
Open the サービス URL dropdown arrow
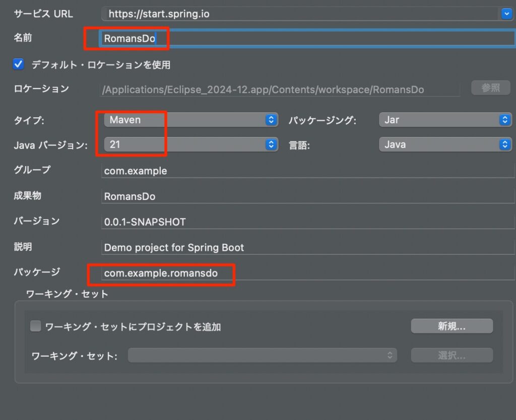pos(506,14)
